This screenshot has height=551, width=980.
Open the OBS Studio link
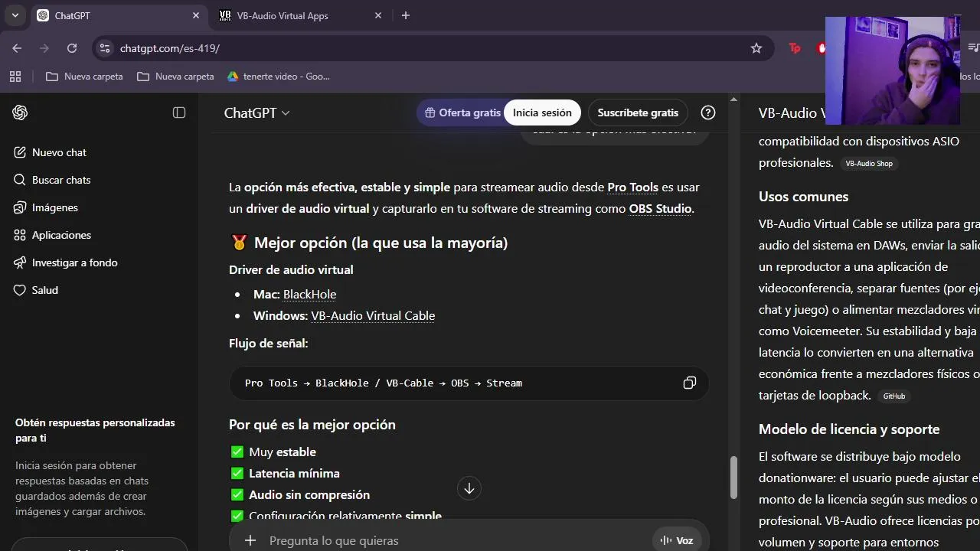coord(660,208)
